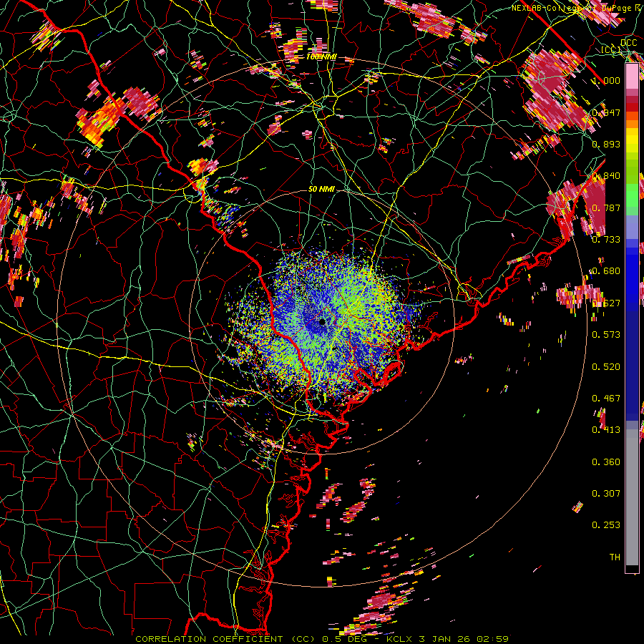Image resolution: width=644 pixels, height=644 pixels.
Task: Click the pink segment of the color bar
Action: click(632, 77)
